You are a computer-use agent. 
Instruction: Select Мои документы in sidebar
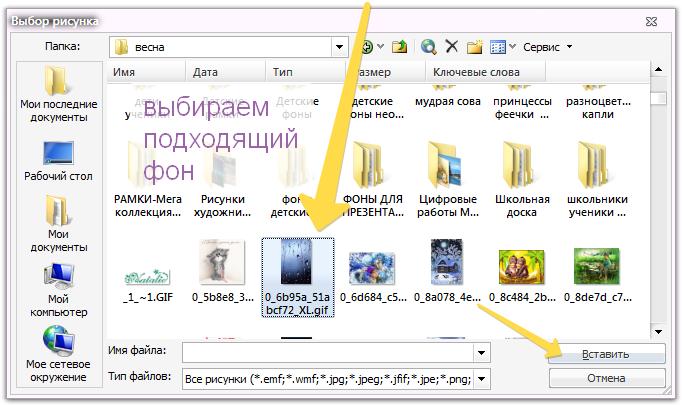pyautogui.click(x=59, y=224)
